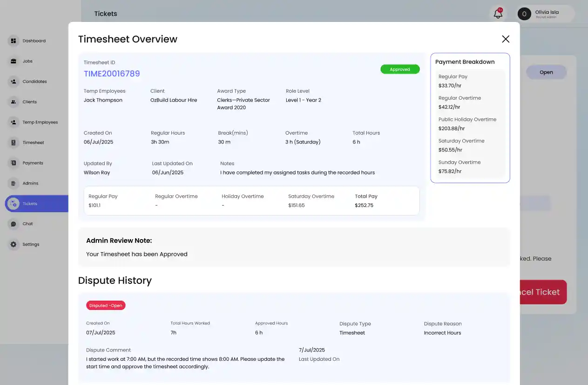588x385 pixels.
Task: Open Temp Employees sidebar icon
Action: coord(14,122)
